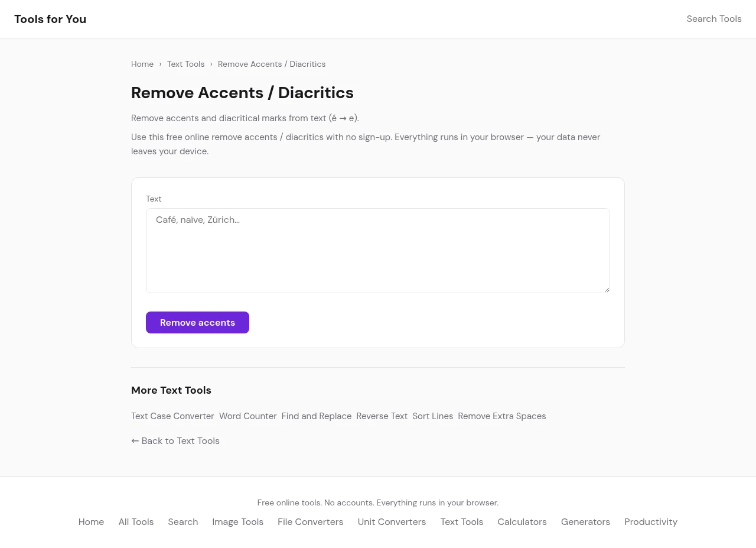
Task: Go to Calculators in the footer
Action: coord(522,522)
